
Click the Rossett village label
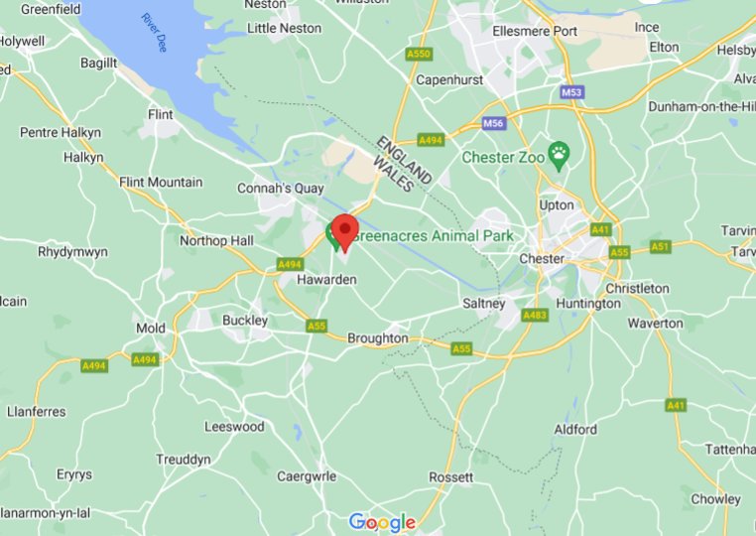coord(450,477)
